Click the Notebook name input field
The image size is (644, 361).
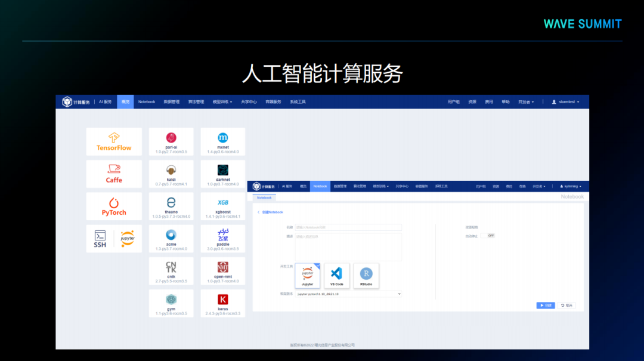coord(348,227)
